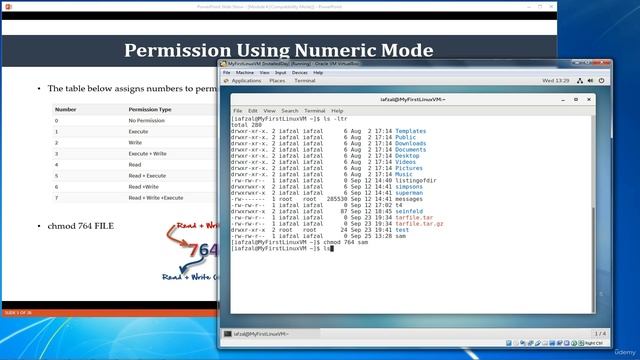Open terminal Edit menu
The height and width of the screenshot is (360, 640).
coord(253,111)
